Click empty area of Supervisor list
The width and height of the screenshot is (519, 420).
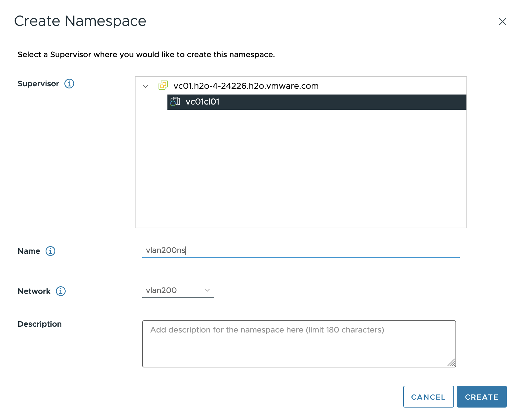pos(301,169)
